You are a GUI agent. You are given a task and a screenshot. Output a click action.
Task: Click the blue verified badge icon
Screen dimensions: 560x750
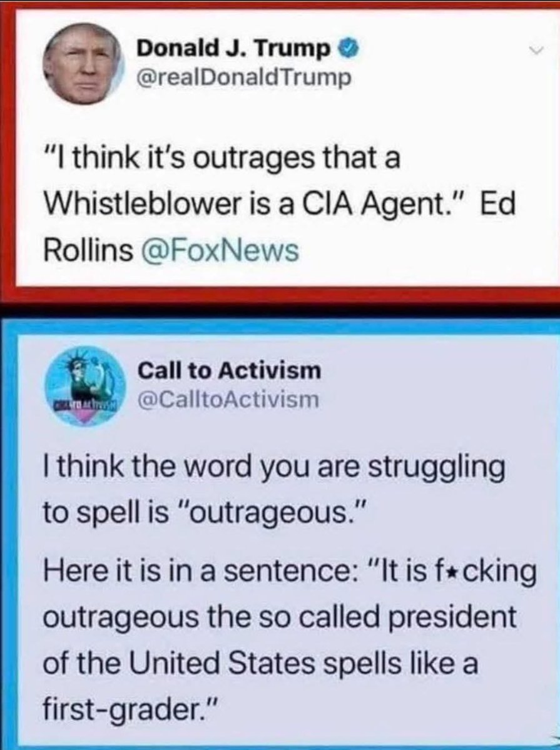pyautogui.click(x=347, y=49)
